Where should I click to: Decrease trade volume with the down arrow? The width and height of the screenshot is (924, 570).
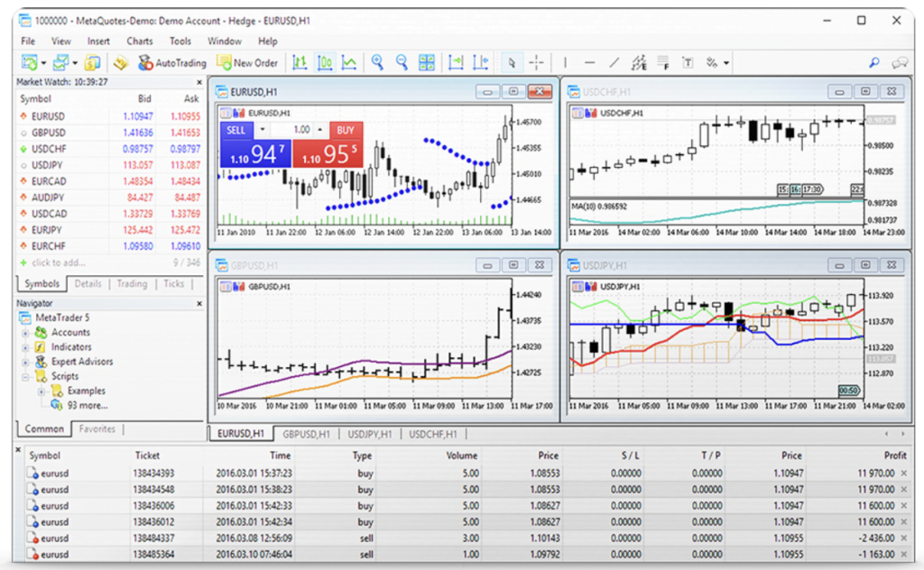(263, 130)
